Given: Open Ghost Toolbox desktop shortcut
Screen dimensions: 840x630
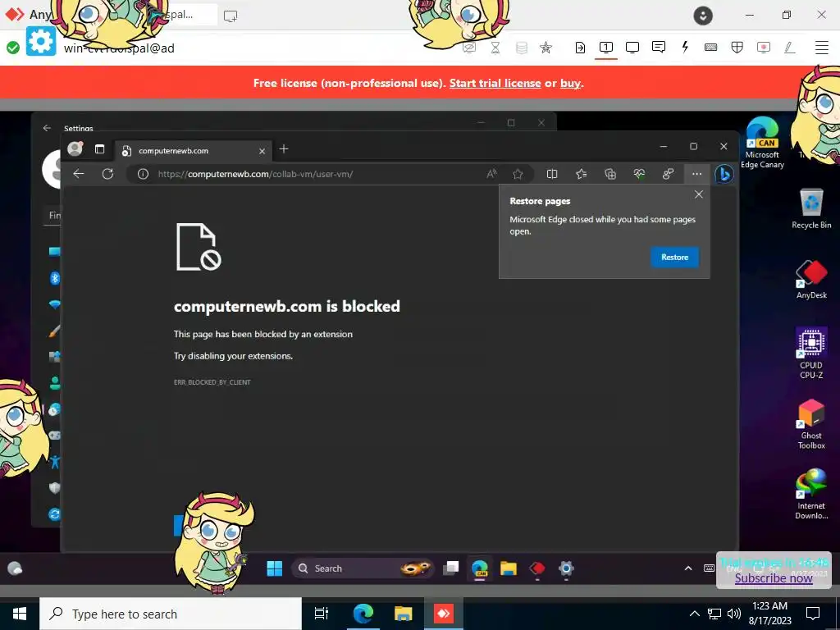Looking at the screenshot, I should [x=811, y=424].
